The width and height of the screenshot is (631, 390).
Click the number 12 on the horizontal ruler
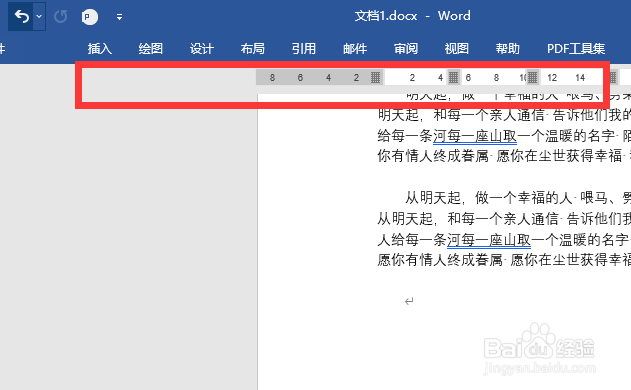click(552, 78)
